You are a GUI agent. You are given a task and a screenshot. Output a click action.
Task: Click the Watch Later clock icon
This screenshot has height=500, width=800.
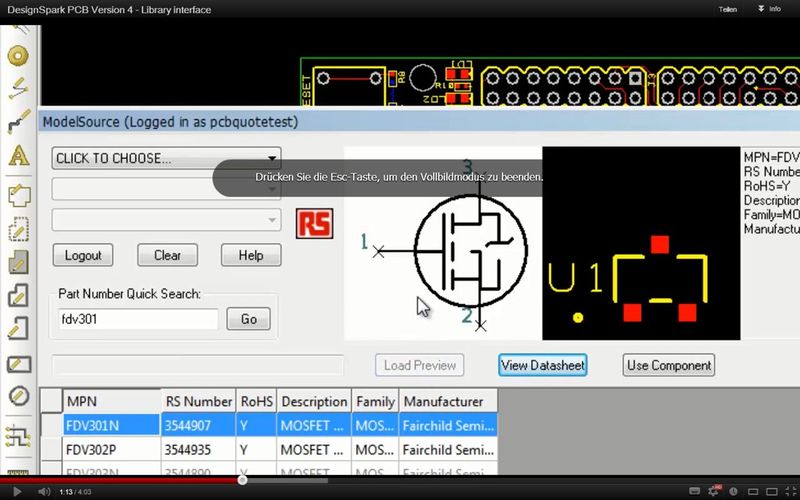(x=733, y=492)
